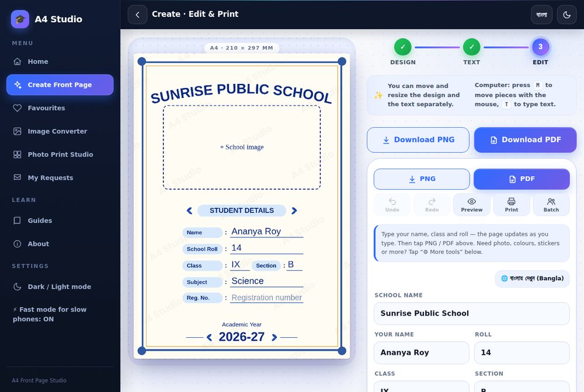The width and height of the screenshot is (584, 392).
Task: Click the large Download PNG button
Action: [x=418, y=140]
